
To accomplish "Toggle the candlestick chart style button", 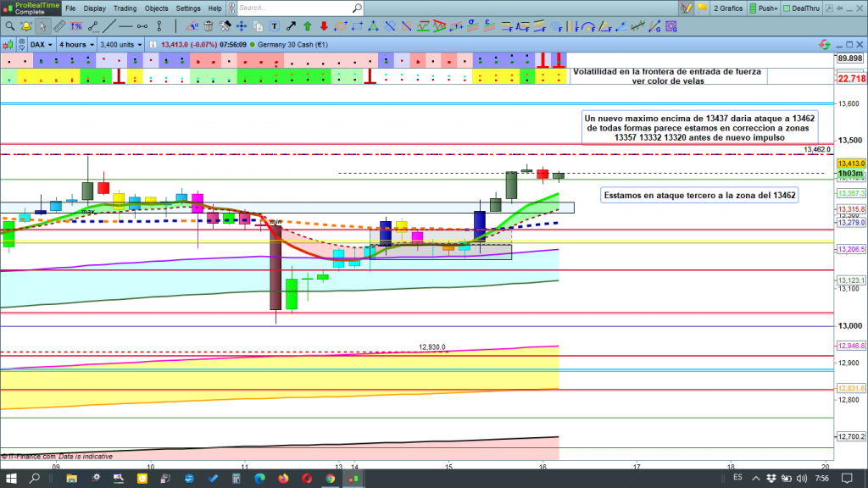I will [9, 44].
